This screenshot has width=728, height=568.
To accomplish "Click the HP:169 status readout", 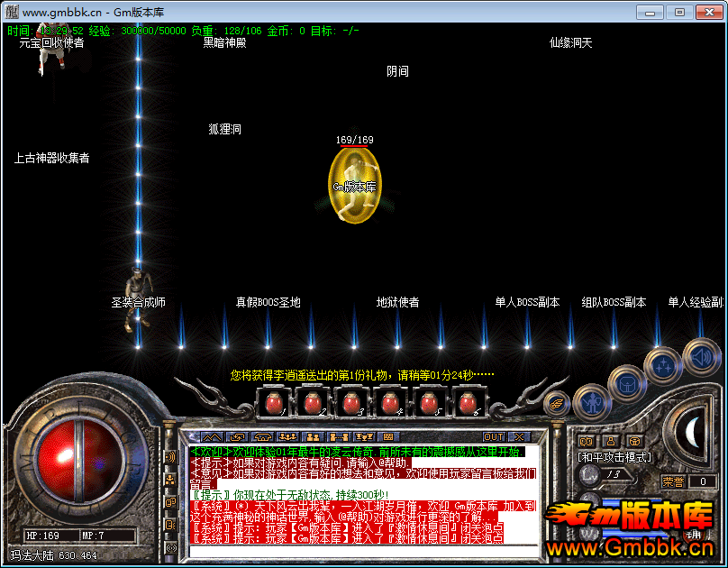I will coord(42,536).
